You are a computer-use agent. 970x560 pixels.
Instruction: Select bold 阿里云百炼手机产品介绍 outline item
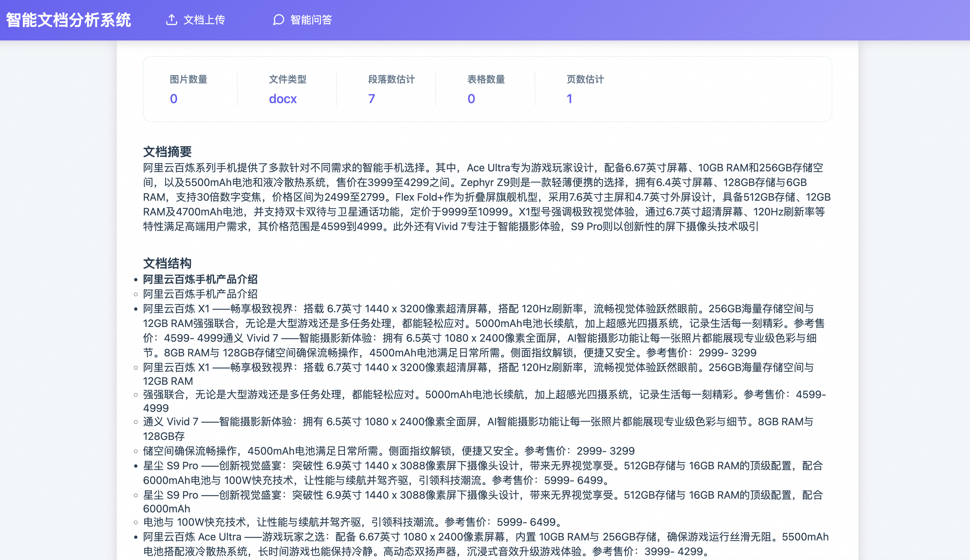point(200,279)
